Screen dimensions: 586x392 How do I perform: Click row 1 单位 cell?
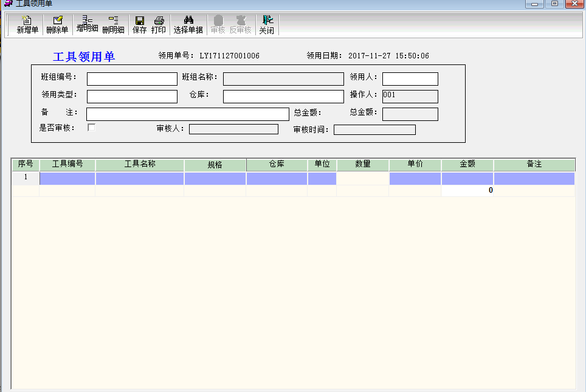click(x=322, y=178)
